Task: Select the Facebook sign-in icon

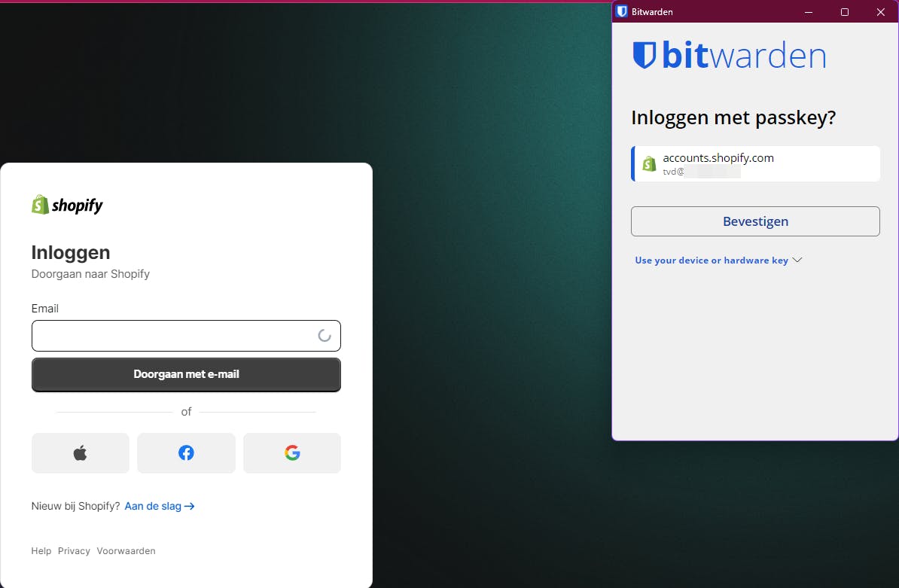Action: click(x=186, y=452)
